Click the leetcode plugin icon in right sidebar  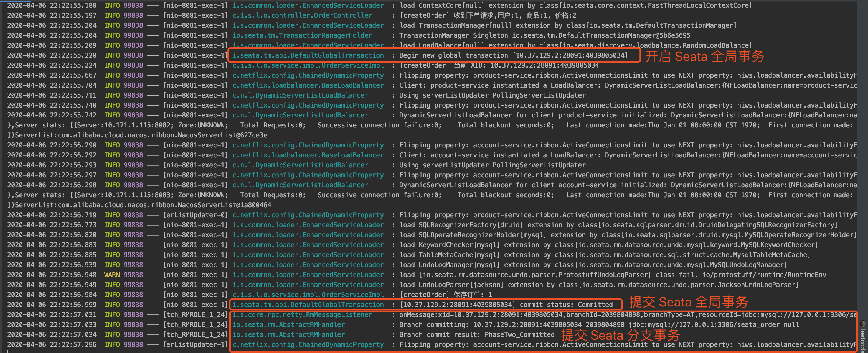point(863,324)
